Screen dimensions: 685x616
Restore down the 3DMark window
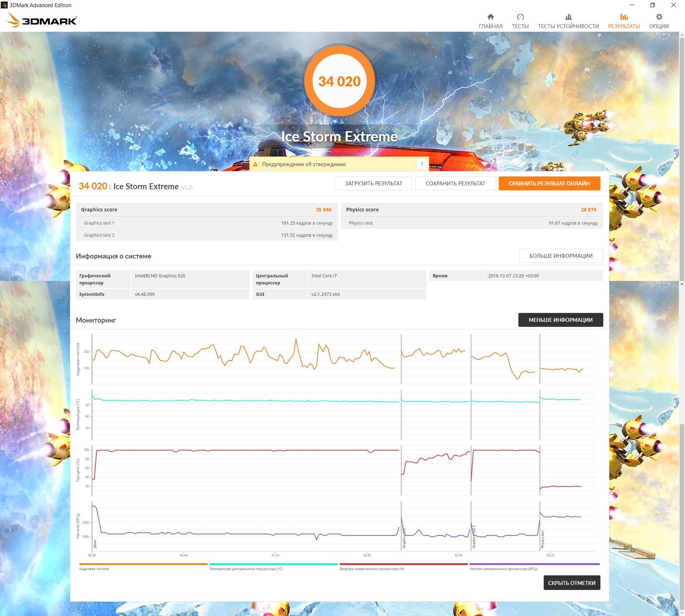click(652, 5)
